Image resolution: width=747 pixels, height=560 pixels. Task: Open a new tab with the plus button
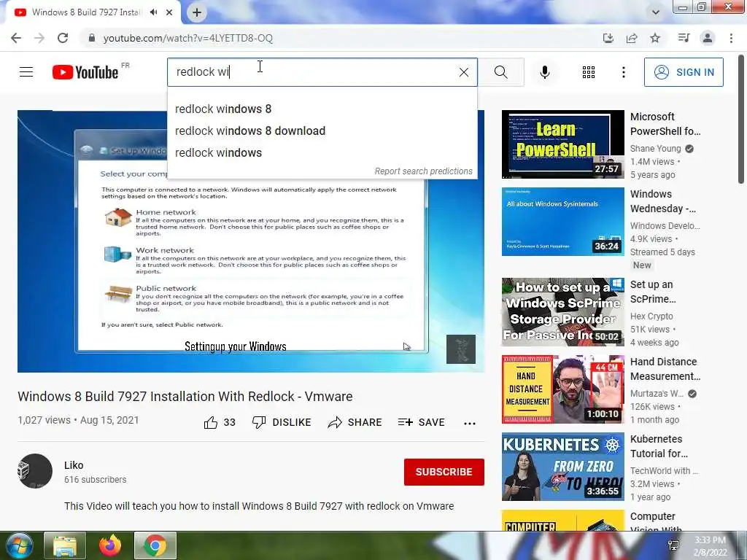pos(197,12)
